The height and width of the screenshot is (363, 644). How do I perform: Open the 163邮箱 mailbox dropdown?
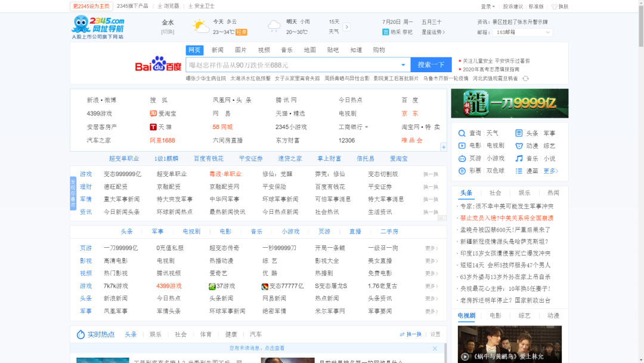click(x=522, y=32)
